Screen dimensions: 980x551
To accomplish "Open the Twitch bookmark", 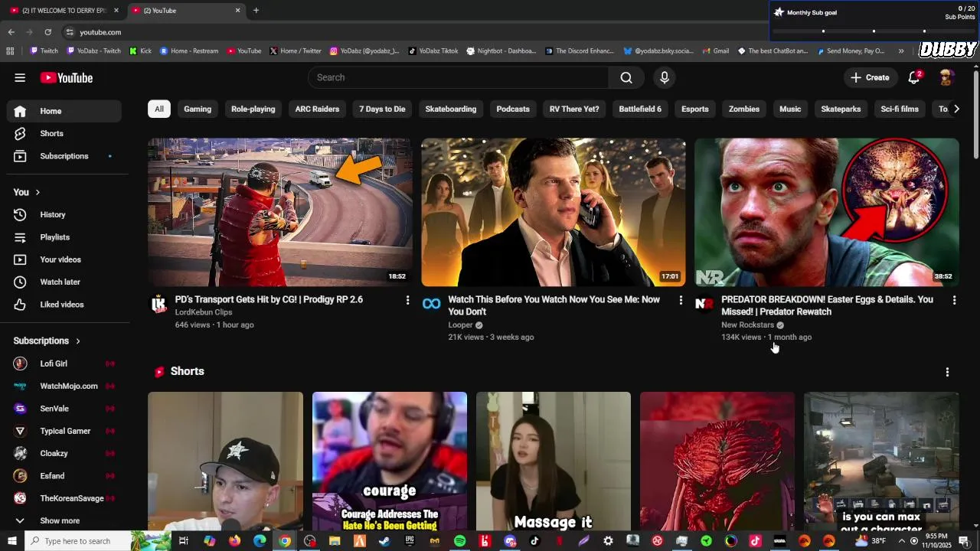I will (44, 51).
